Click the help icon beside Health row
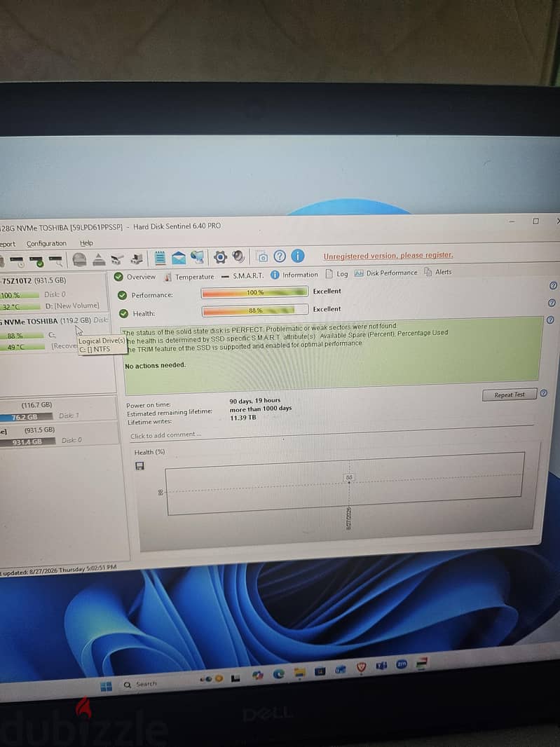This screenshot has height=747, width=560. tap(552, 303)
